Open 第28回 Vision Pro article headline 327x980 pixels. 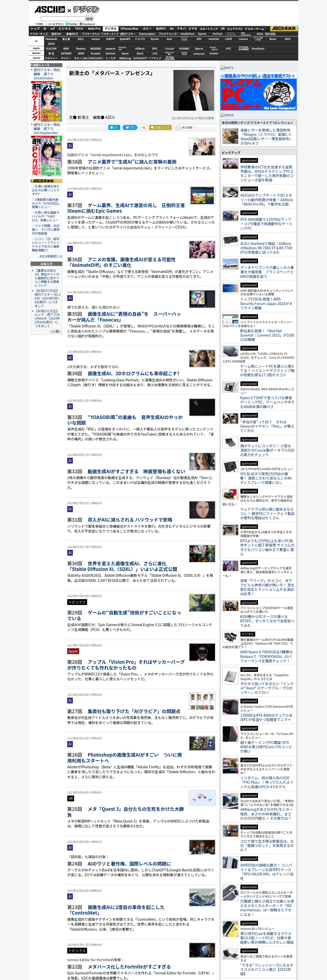(x=126, y=665)
